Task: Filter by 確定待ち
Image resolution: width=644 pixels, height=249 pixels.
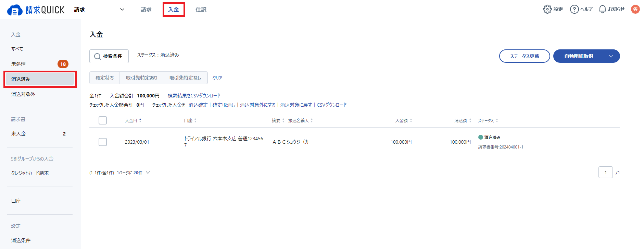Action: pyautogui.click(x=104, y=78)
